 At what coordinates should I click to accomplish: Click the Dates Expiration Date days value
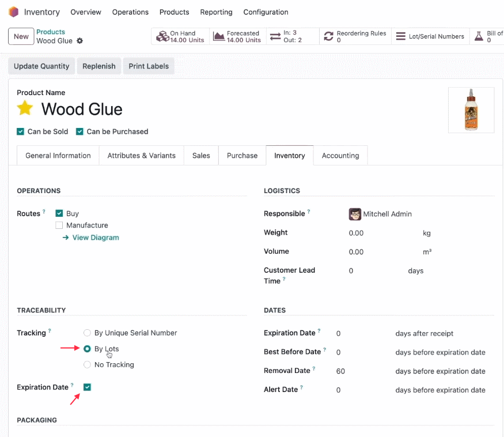click(x=338, y=333)
